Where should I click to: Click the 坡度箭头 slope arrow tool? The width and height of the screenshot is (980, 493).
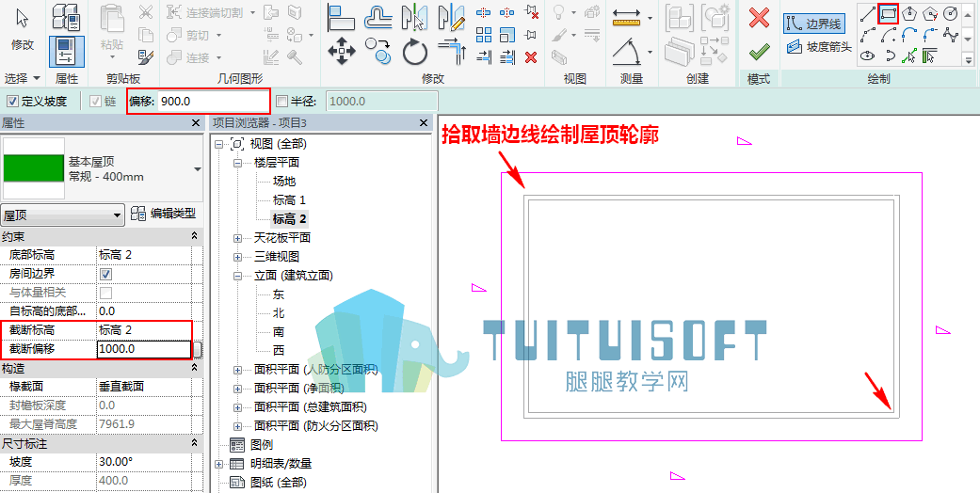[819, 47]
